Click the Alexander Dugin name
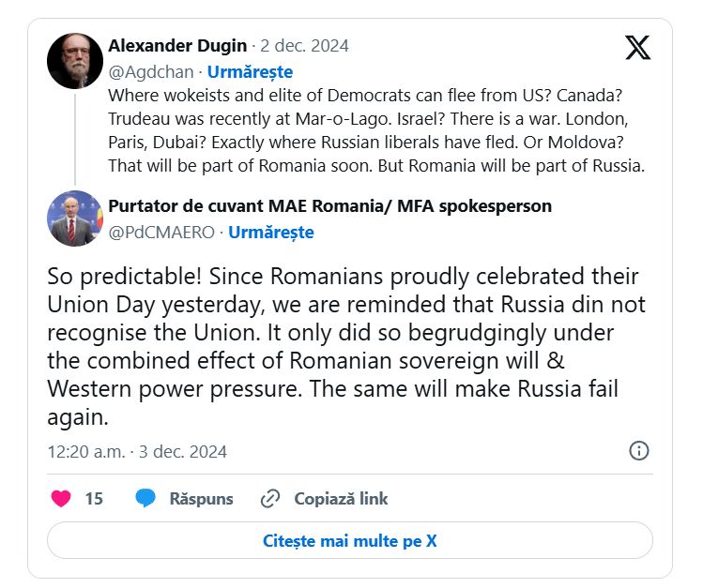The width and height of the screenshot is (703, 588). [x=177, y=46]
